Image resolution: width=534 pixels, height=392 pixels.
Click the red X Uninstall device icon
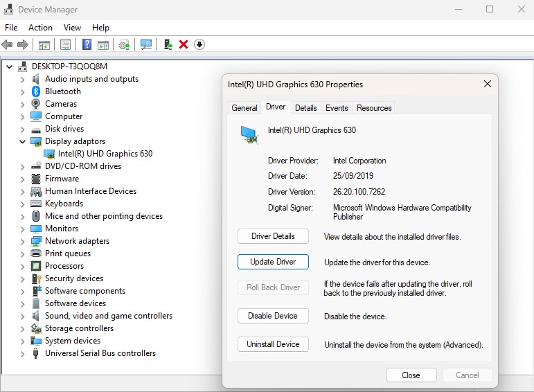(x=184, y=44)
